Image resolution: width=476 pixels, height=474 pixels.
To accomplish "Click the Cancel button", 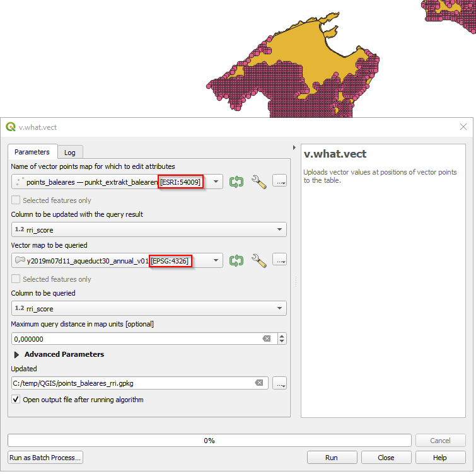I will 440,441.
